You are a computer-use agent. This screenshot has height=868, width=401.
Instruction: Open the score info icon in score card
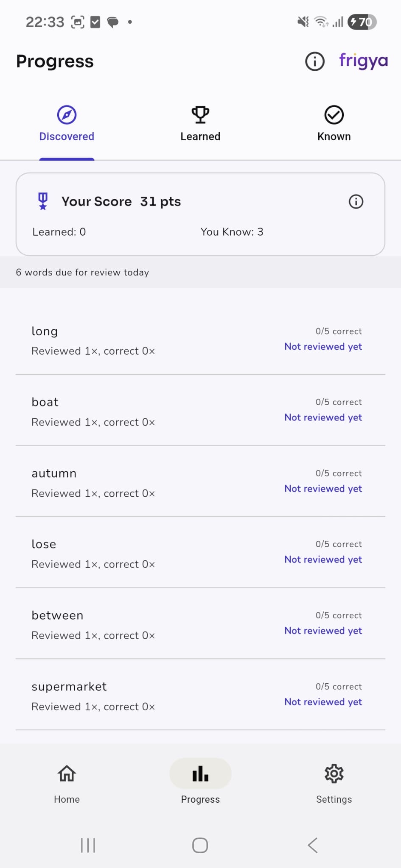pyautogui.click(x=356, y=201)
